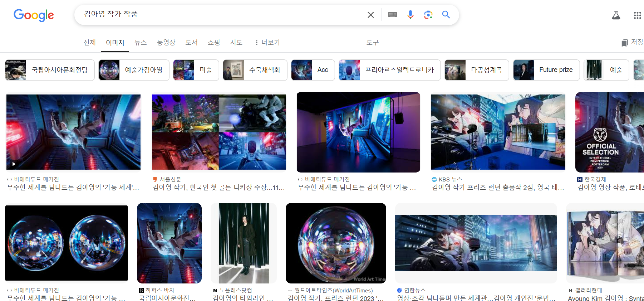Switch to the 동영상 tab
Image resolution: width=644 pixels, height=301 pixels.
166,43
